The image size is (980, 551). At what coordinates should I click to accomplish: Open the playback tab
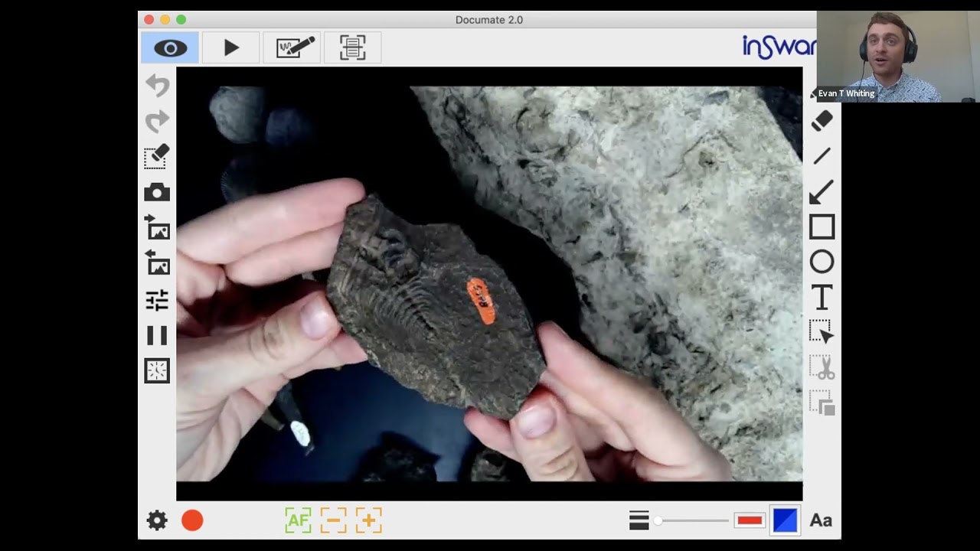(231, 48)
